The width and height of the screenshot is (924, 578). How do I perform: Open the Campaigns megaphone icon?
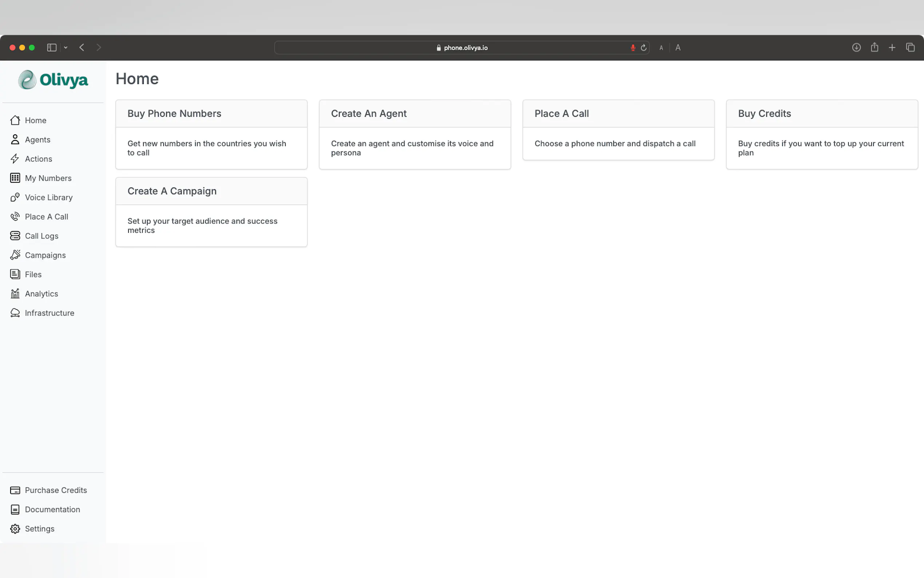coord(15,255)
